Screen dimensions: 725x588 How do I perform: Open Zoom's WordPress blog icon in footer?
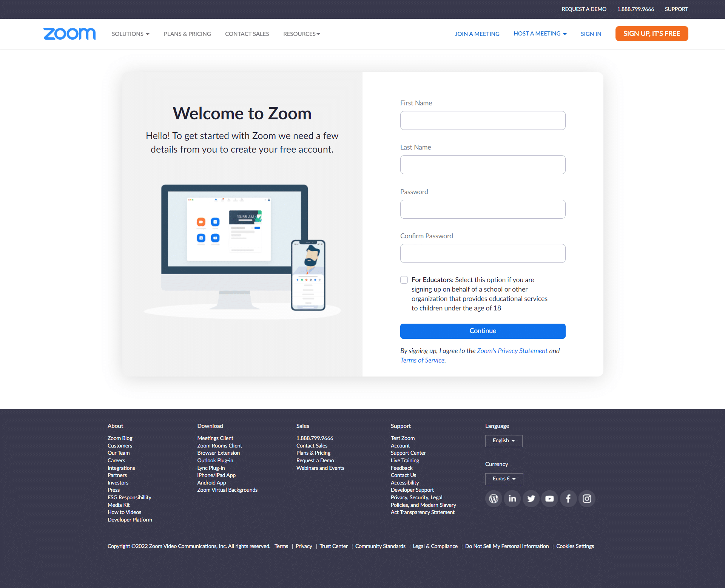coord(494,498)
